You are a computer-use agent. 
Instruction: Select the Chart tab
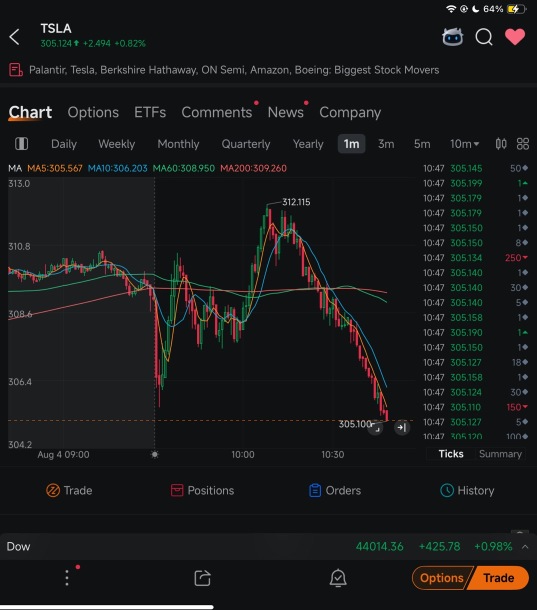(30, 112)
